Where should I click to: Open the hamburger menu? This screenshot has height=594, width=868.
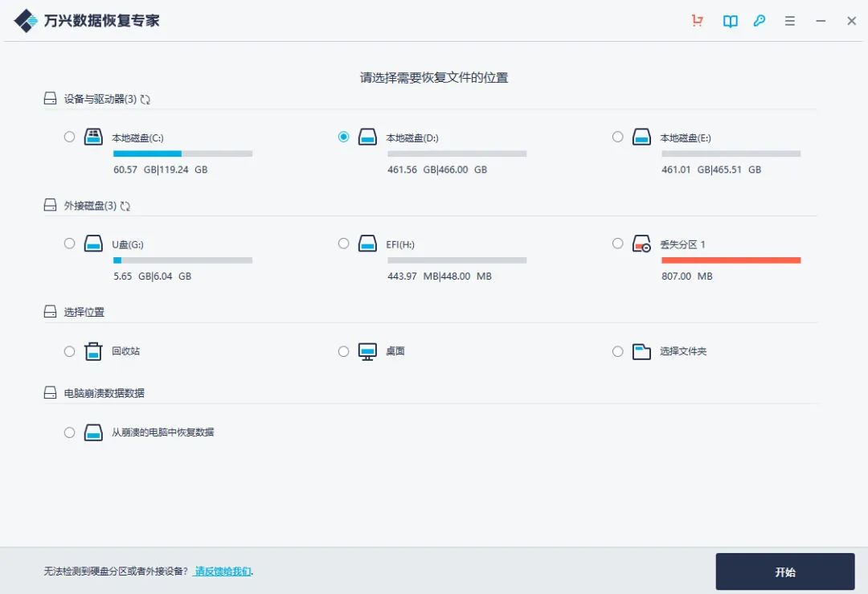point(790,21)
